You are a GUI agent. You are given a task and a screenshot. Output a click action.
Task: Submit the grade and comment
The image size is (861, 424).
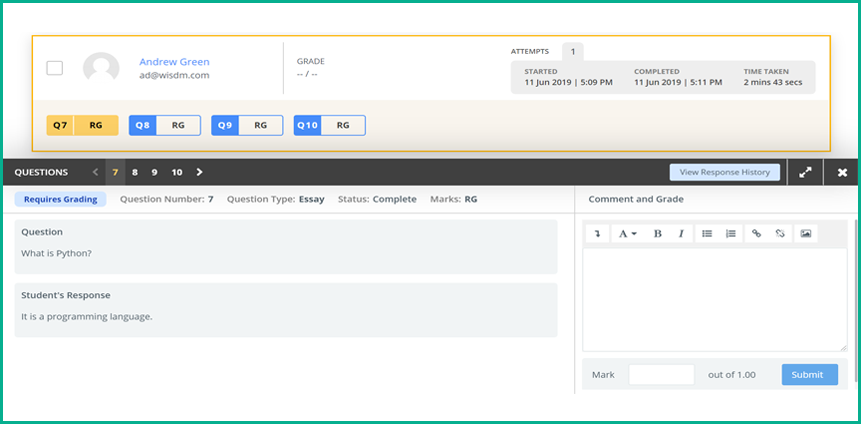coord(810,375)
